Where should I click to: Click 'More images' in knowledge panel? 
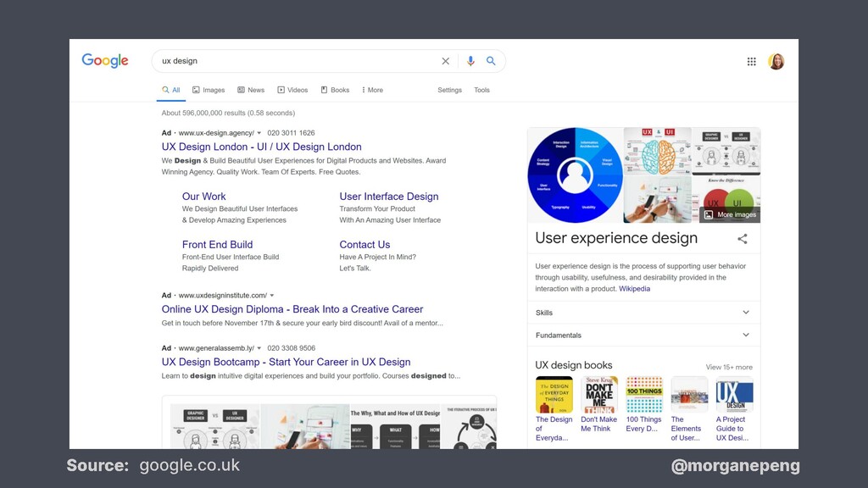click(730, 214)
